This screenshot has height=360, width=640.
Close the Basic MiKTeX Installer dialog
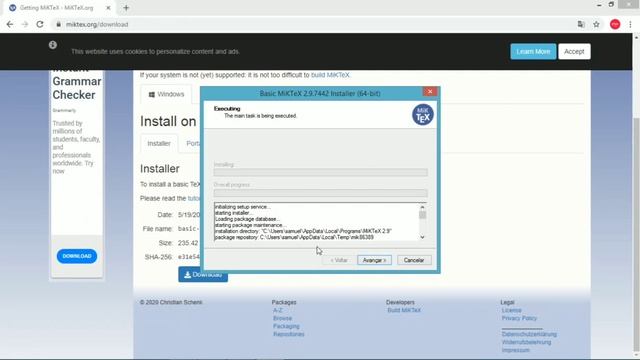coord(430,92)
